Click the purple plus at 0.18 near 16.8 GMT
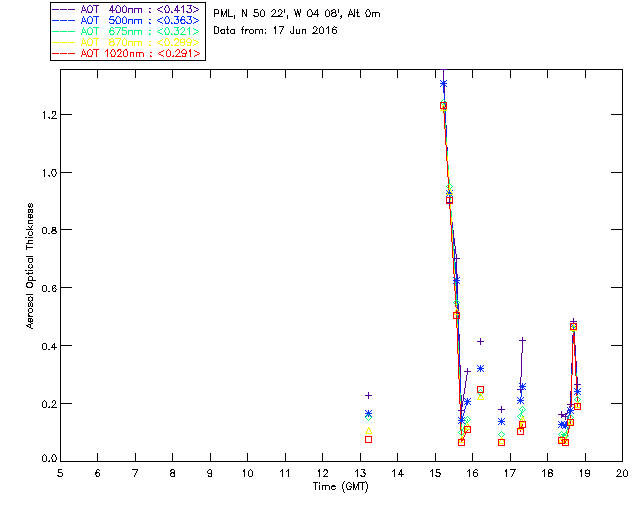The height and width of the screenshot is (512, 640). point(502,410)
